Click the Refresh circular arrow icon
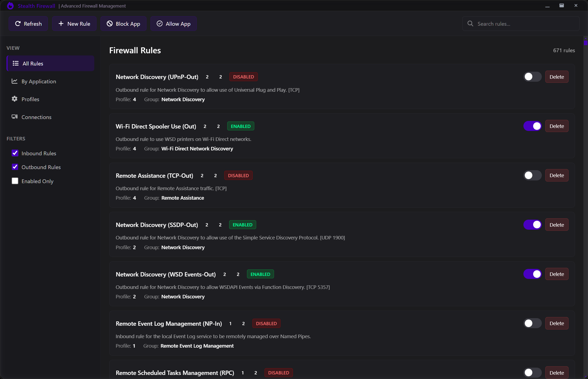The image size is (588, 379). point(18,24)
